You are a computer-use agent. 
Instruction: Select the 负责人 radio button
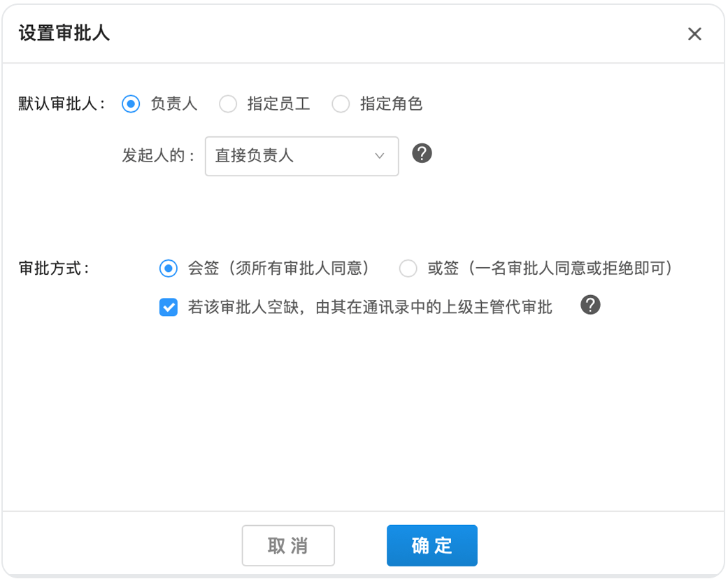click(131, 104)
